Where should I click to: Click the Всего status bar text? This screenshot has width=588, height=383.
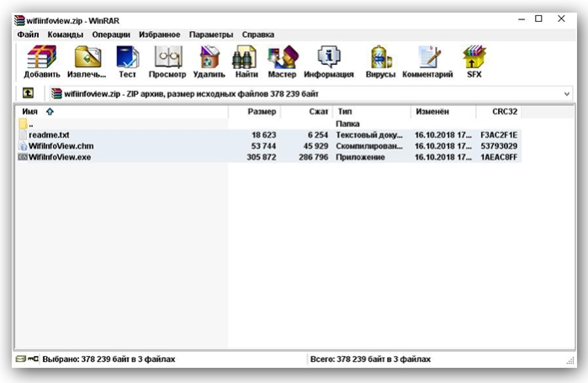point(370,359)
